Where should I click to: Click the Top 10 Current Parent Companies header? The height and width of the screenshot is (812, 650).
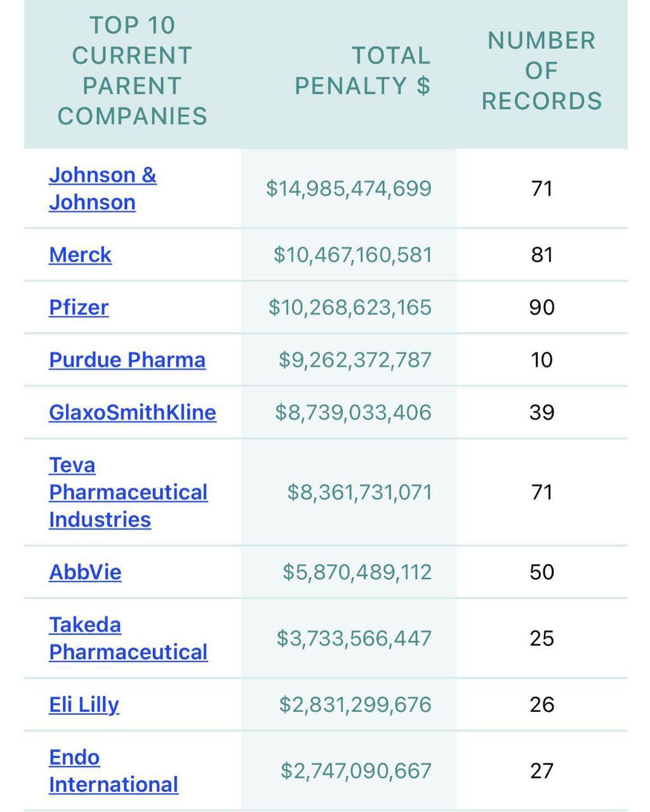point(132,70)
